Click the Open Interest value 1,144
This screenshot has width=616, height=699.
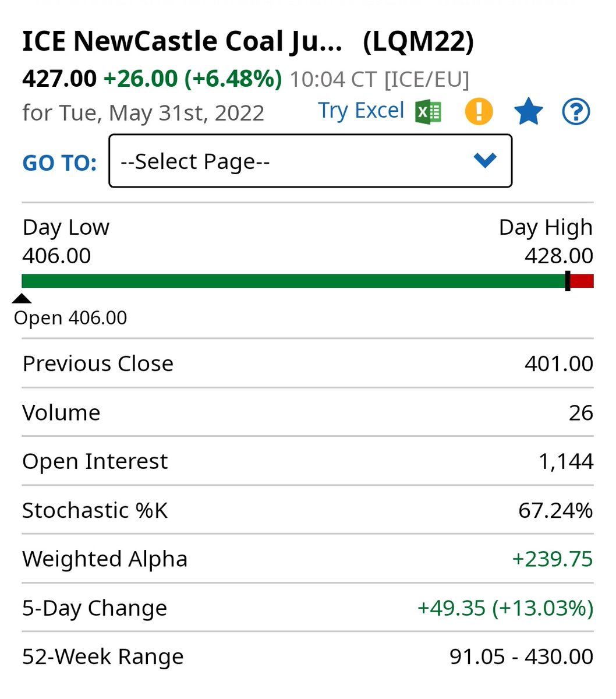(566, 462)
